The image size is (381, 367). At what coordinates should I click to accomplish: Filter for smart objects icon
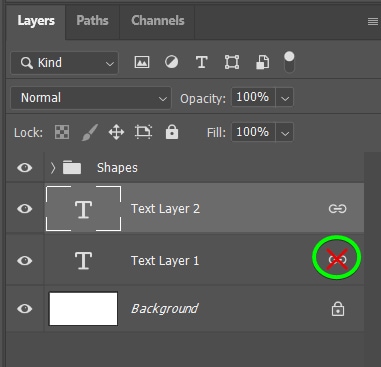[x=262, y=62]
